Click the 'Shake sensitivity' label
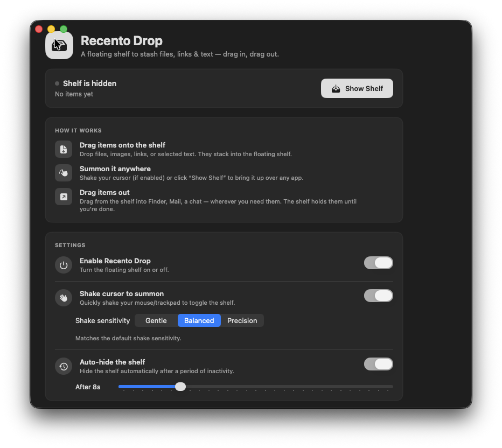This screenshot has height=448, width=502. pyautogui.click(x=103, y=320)
